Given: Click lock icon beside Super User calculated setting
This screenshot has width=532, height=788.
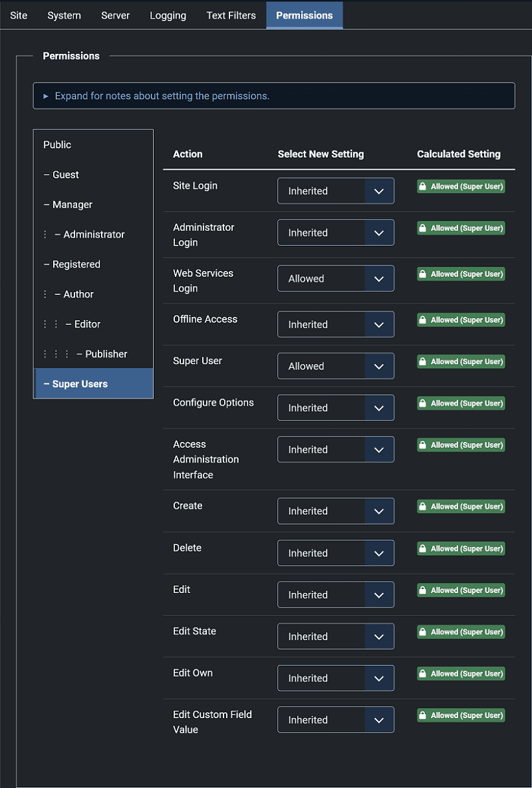Looking at the screenshot, I should [422, 362].
